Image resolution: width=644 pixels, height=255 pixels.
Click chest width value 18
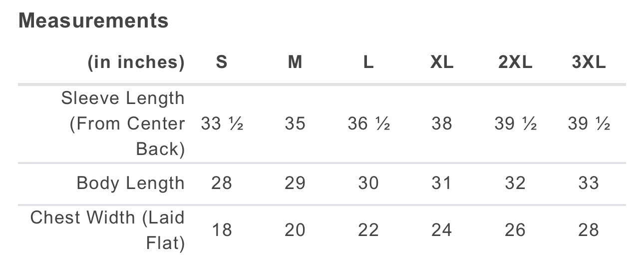click(x=222, y=230)
